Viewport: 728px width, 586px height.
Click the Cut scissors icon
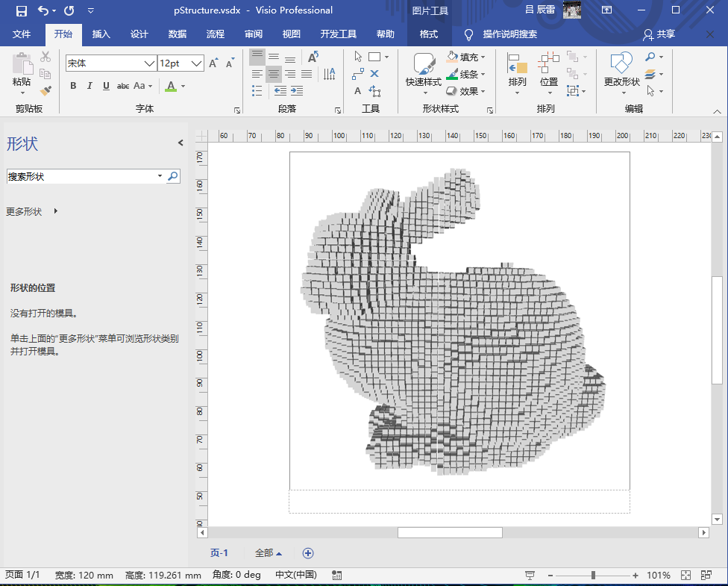click(x=45, y=57)
